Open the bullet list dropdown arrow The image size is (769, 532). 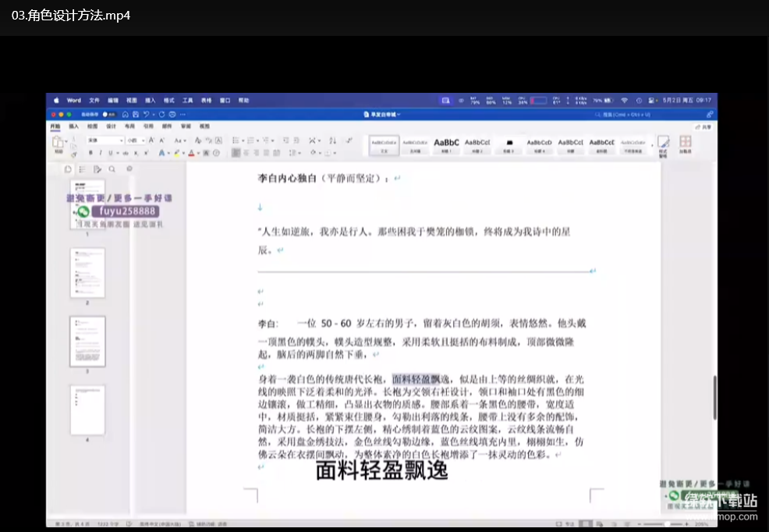pos(243,140)
